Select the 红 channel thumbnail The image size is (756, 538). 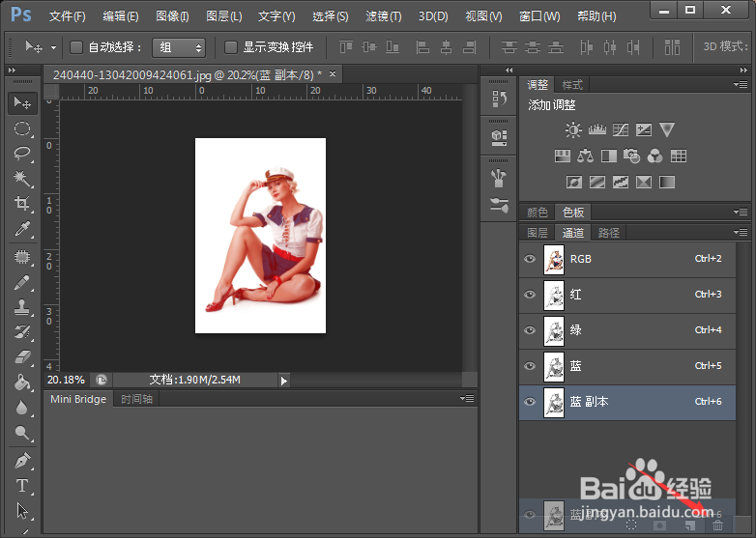pyautogui.click(x=554, y=295)
